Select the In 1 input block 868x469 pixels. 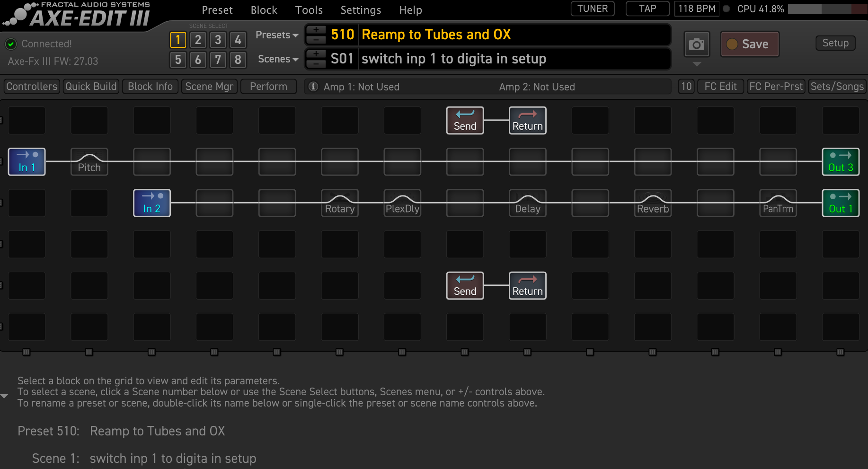click(x=27, y=162)
